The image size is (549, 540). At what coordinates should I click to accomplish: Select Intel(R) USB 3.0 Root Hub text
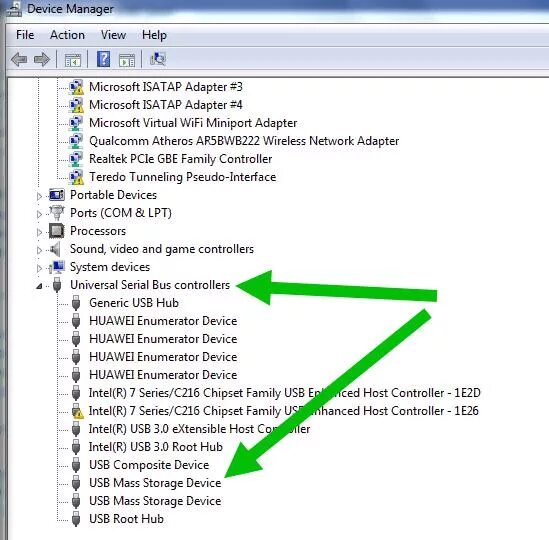click(x=156, y=447)
